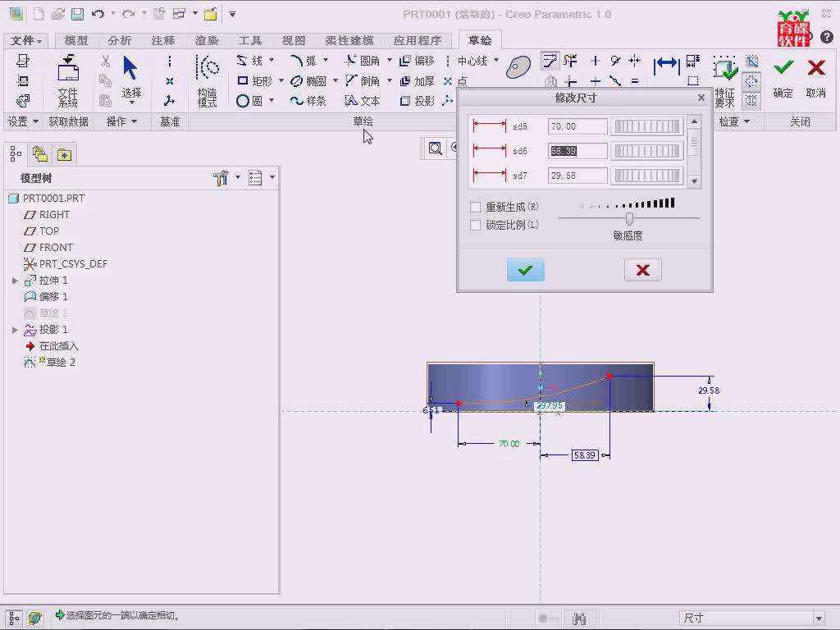This screenshot has width=840, height=630.
Task: Switch to the Flexible Modeling tab
Action: pos(349,41)
